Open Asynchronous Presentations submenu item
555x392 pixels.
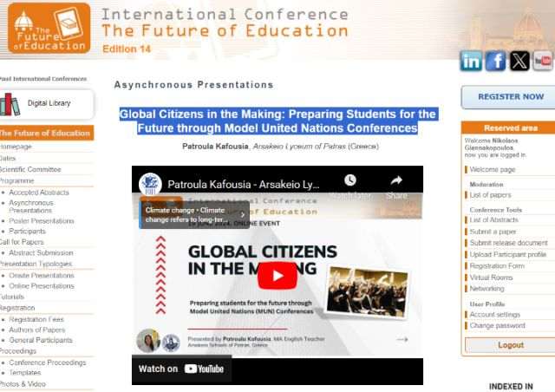(x=31, y=206)
